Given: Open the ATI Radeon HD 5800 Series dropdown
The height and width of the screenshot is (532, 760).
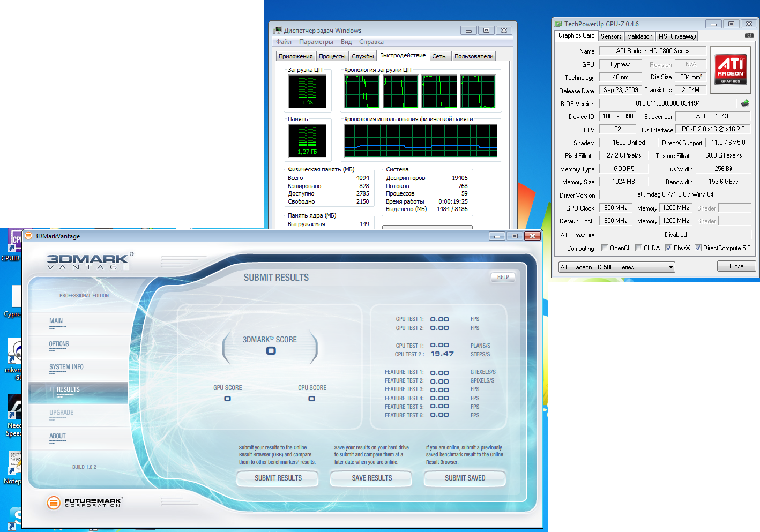Looking at the screenshot, I should tap(616, 267).
